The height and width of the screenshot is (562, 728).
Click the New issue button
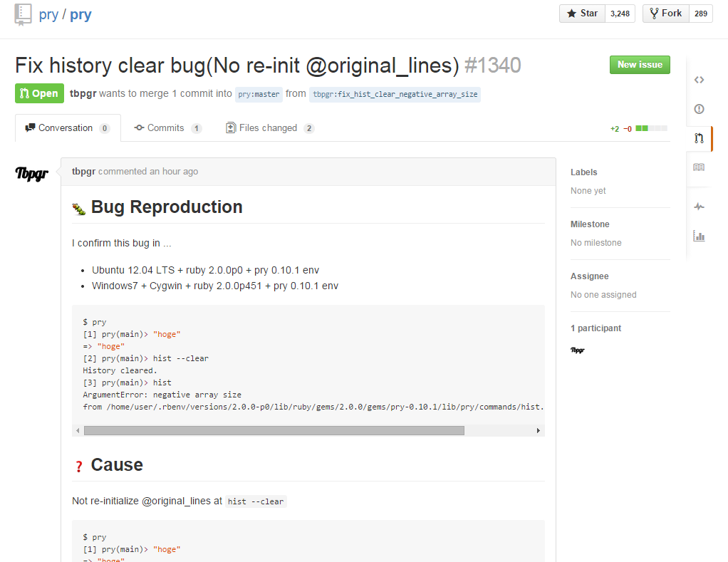[639, 64]
